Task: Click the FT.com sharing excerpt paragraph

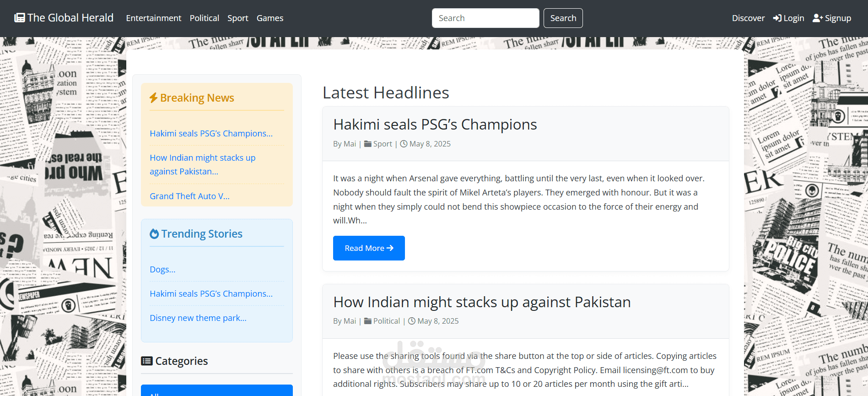Action: click(x=525, y=370)
